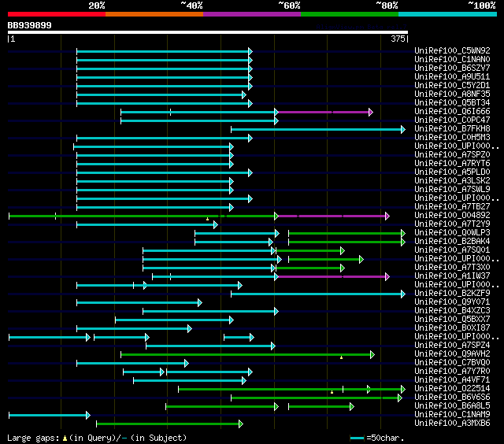This screenshot has width=504, height=444.
Task: Open hit UniRef100_A8NF35
Action: click(x=452, y=94)
